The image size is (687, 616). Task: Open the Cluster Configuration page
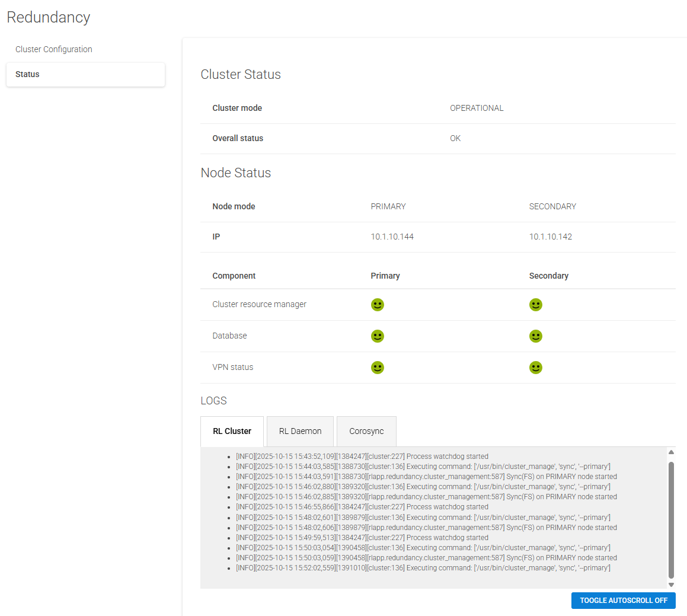pos(54,49)
